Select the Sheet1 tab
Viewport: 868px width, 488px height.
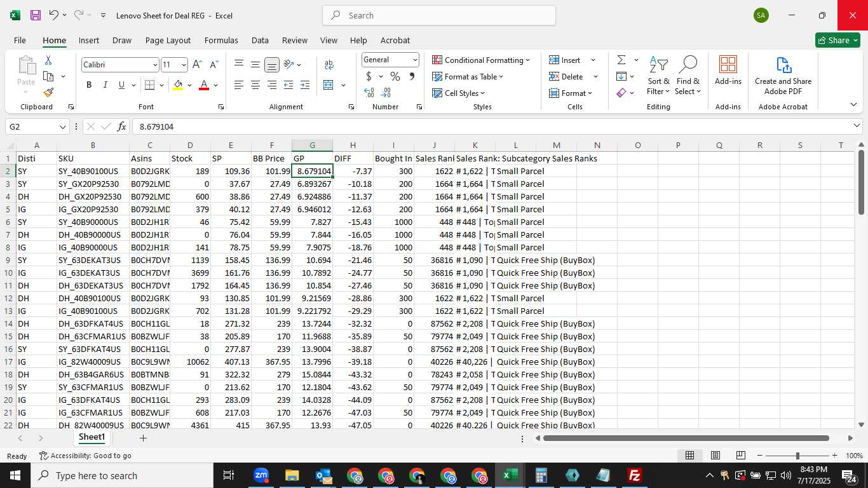[x=92, y=437]
